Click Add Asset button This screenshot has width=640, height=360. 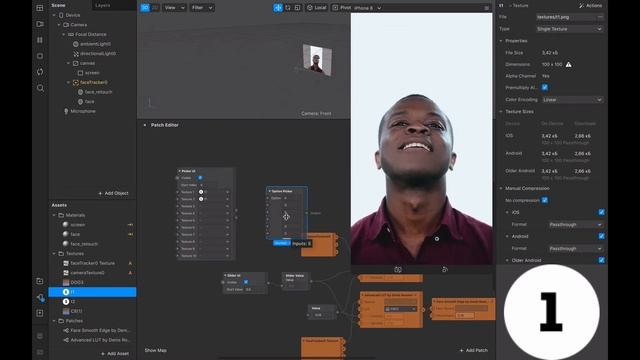(x=115, y=353)
